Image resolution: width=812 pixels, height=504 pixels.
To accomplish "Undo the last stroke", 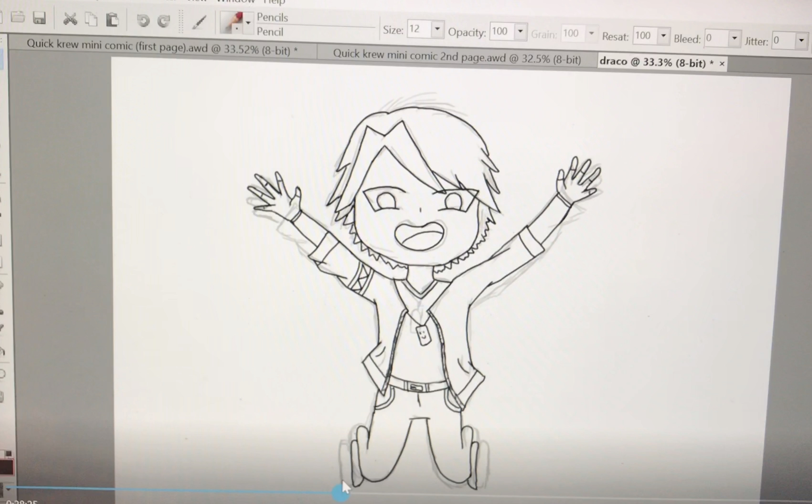I will coord(143,21).
